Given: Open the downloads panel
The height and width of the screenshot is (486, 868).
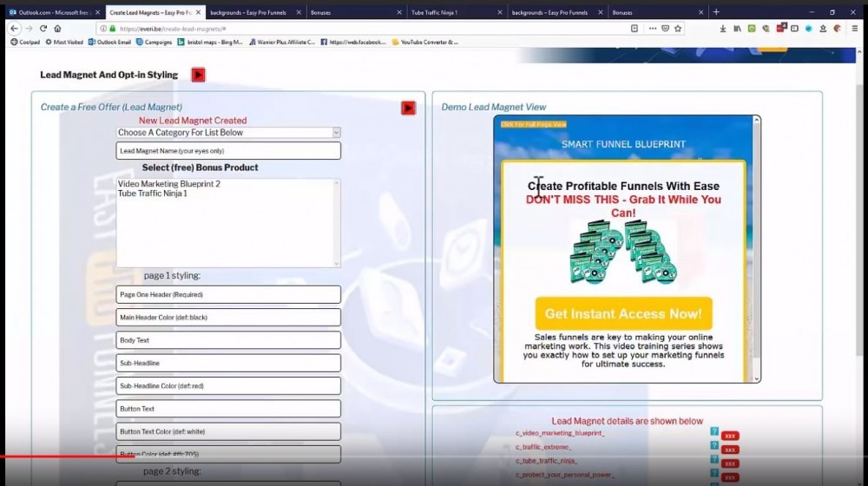Looking at the screenshot, I should tap(723, 29).
